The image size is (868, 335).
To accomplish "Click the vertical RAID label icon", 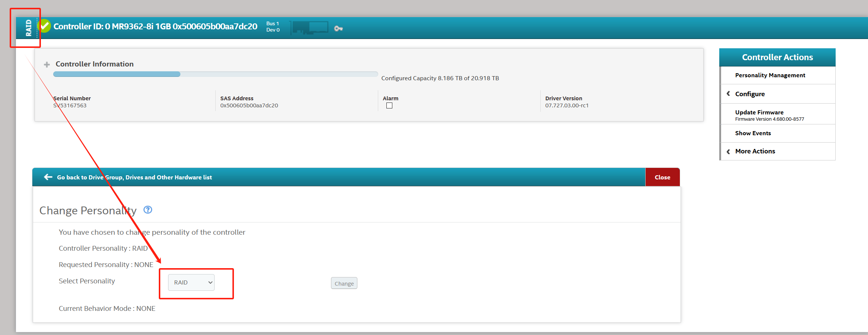I will pos(29,28).
